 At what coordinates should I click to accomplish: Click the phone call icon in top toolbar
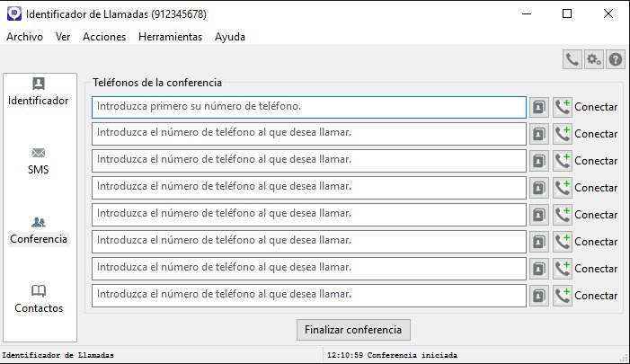point(572,59)
